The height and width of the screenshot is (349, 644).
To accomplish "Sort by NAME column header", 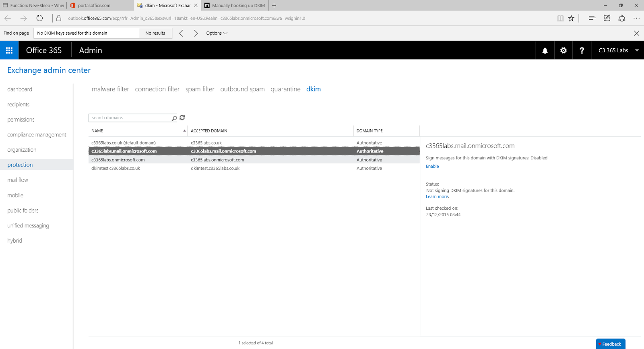I will click(x=138, y=131).
